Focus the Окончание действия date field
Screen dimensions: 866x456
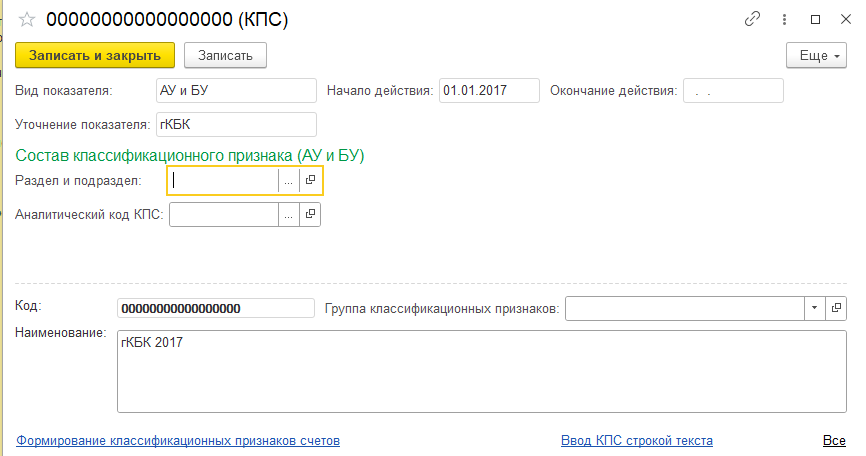(x=733, y=91)
